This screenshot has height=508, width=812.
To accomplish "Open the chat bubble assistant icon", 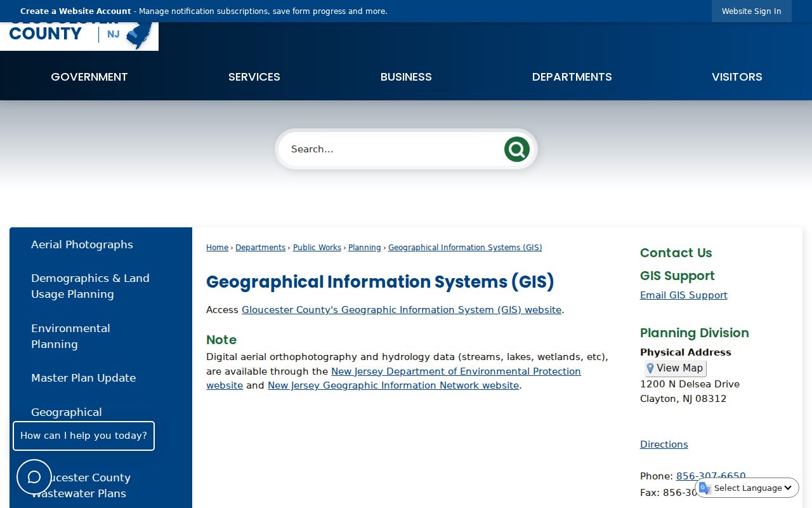I will click(34, 477).
